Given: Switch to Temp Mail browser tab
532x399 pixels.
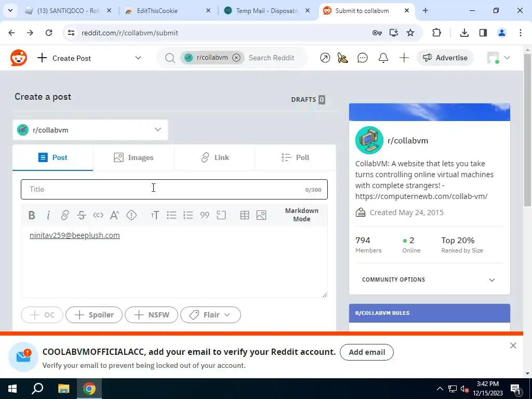Looking at the screenshot, I should [x=267, y=11].
